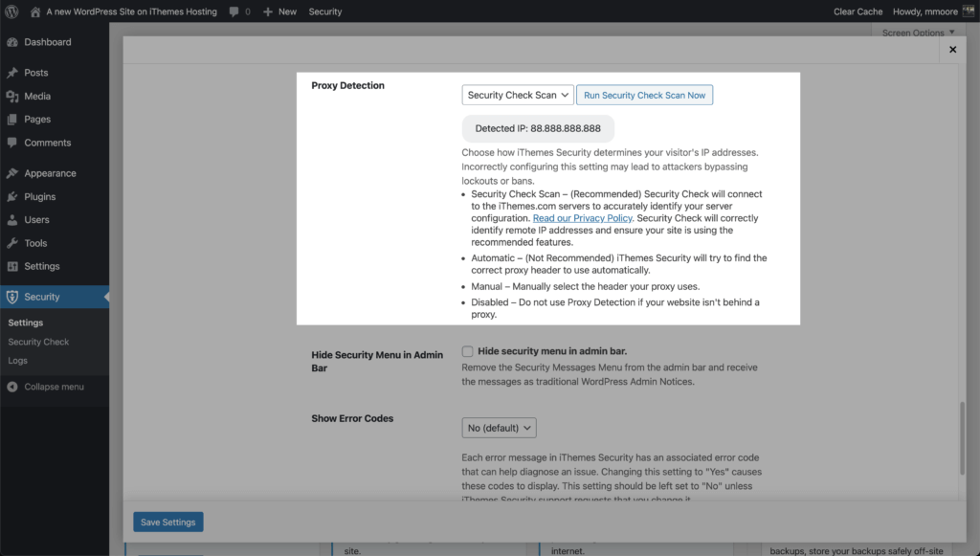Click the Plugins plug icon
Viewport: 980px width, 556px height.
(11, 197)
